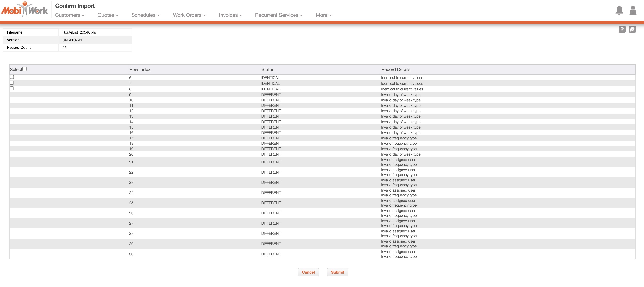Screen dimensions: 644x287
Task: Open the notifications bell
Action: click(x=619, y=10)
